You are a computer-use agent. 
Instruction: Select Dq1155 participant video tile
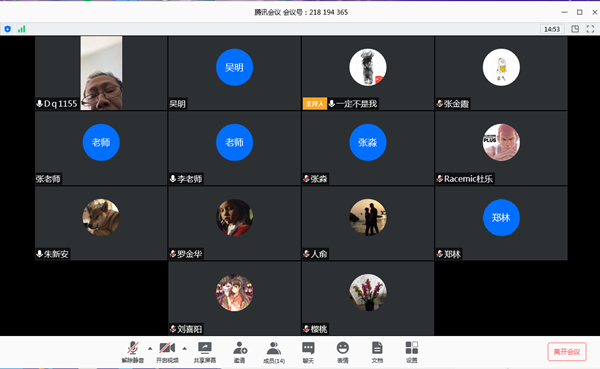[x=101, y=73]
